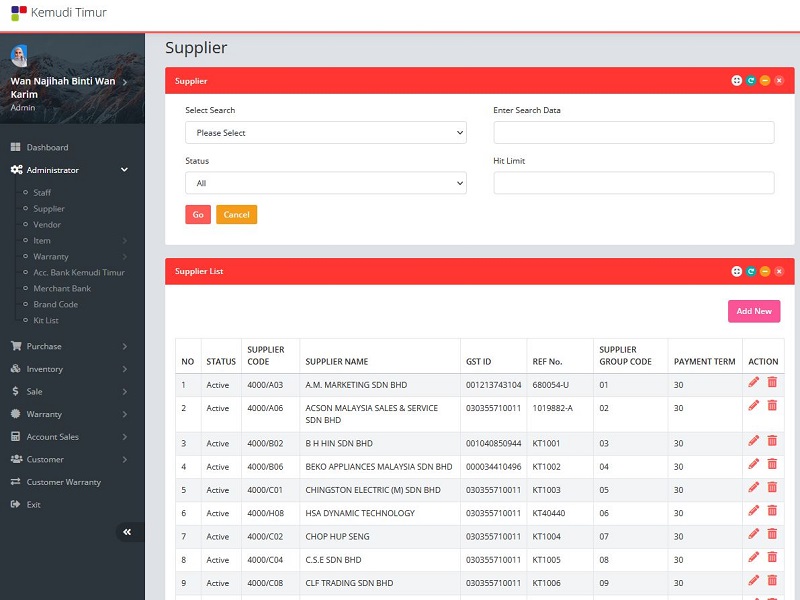Edit the Chop Hup Seng supplier
The height and width of the screenshot is (600, 800).
[754, 534]
